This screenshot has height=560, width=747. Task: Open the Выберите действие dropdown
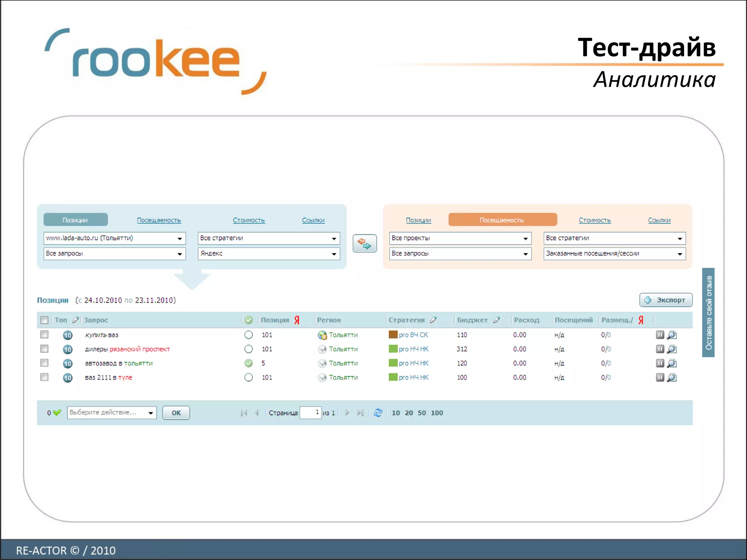coord(112,413)
